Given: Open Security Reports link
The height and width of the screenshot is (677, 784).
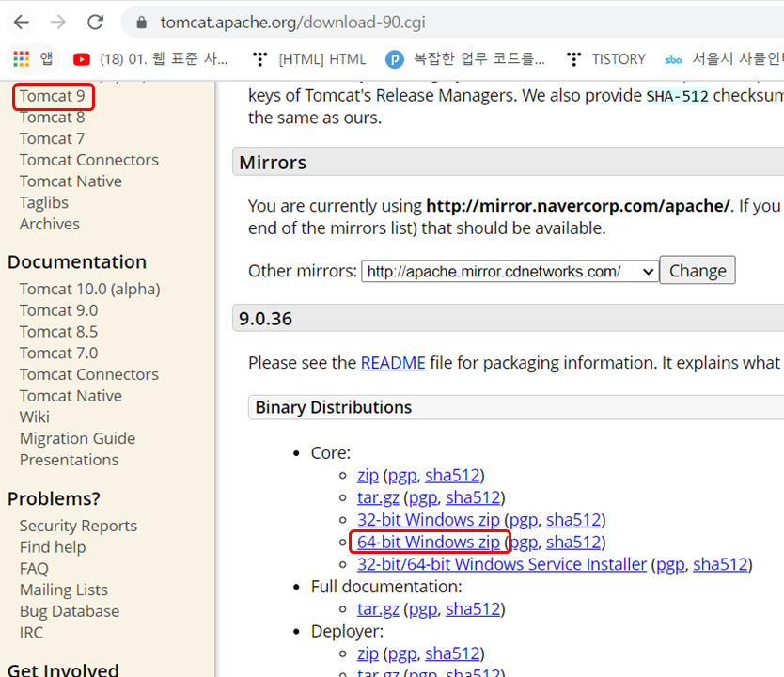Looking at the screenshot, I should [x=78, y=526].
